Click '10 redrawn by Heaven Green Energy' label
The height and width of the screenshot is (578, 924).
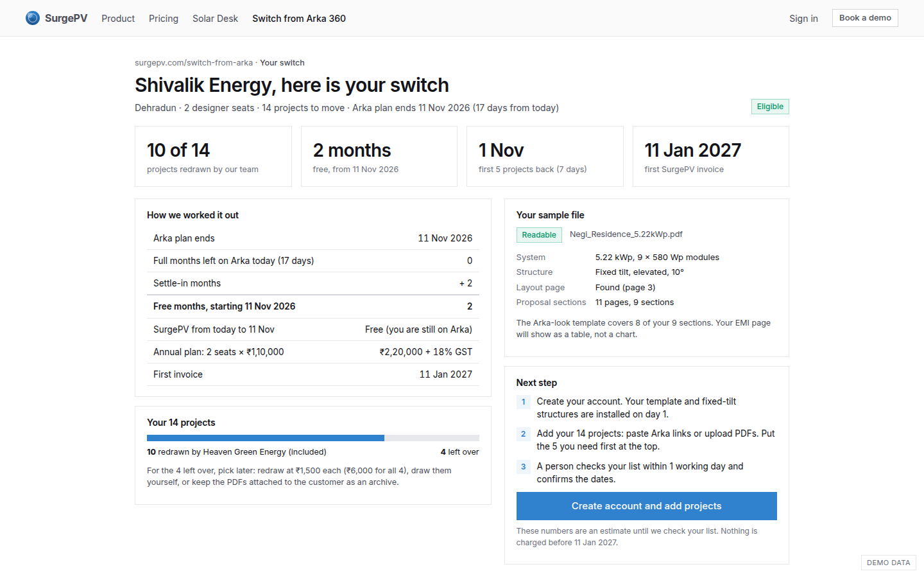point(237,452)
